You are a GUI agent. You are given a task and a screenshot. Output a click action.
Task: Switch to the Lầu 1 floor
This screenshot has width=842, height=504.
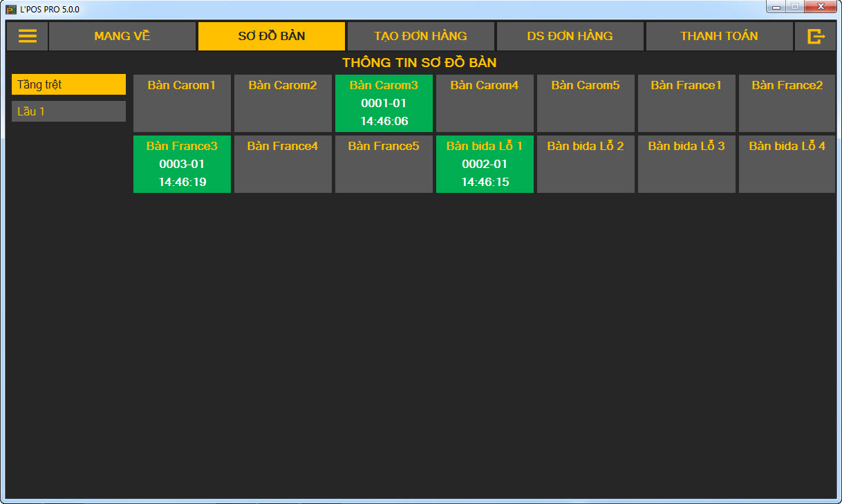click(x=68, y=111)
